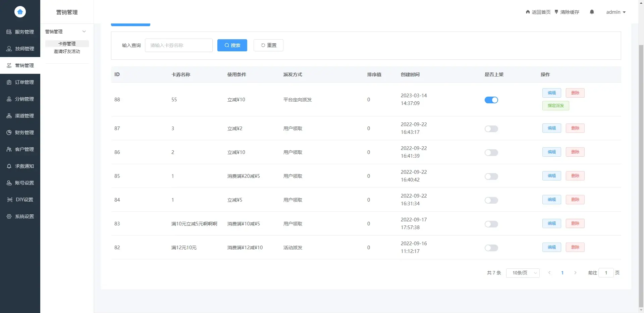Select 卡券管理 submenu item
Image resolution: width=644 pixels, height=313 pixels.
click(67, 44)
